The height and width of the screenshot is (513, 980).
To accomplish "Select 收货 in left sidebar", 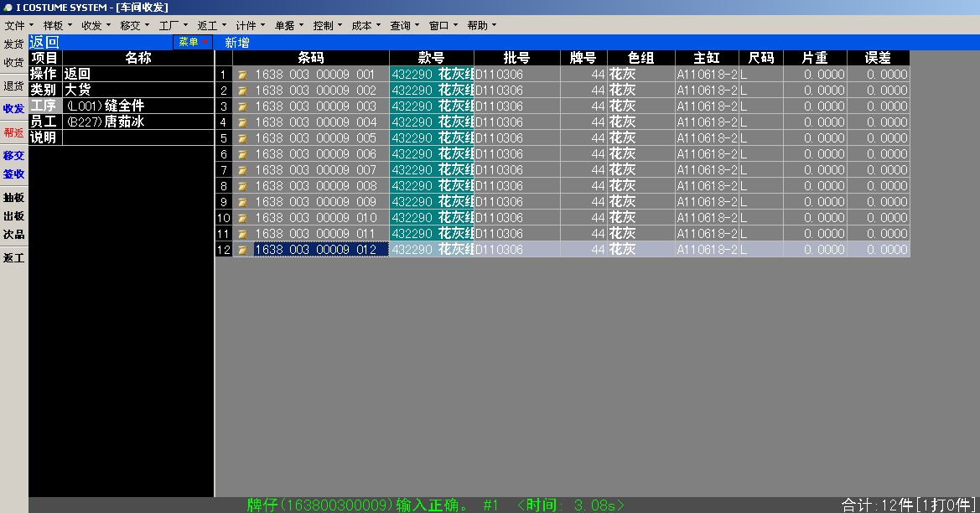I will click(13, 63).
